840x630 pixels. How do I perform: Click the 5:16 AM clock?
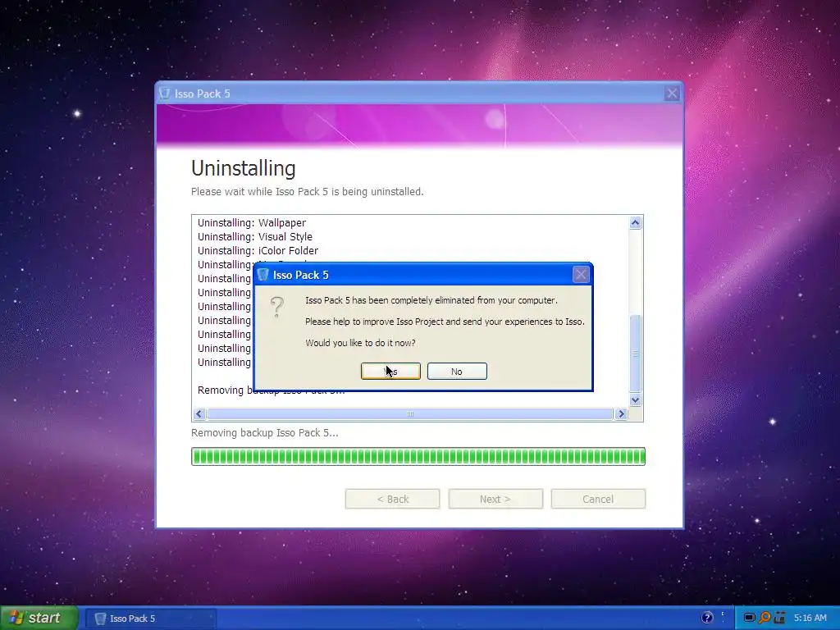click(810, 618)
